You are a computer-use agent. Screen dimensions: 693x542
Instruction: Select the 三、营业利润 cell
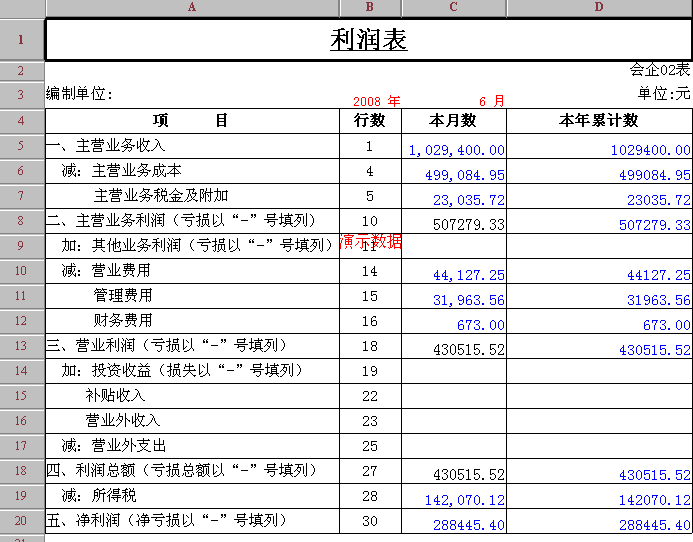[x=192, y=346]
